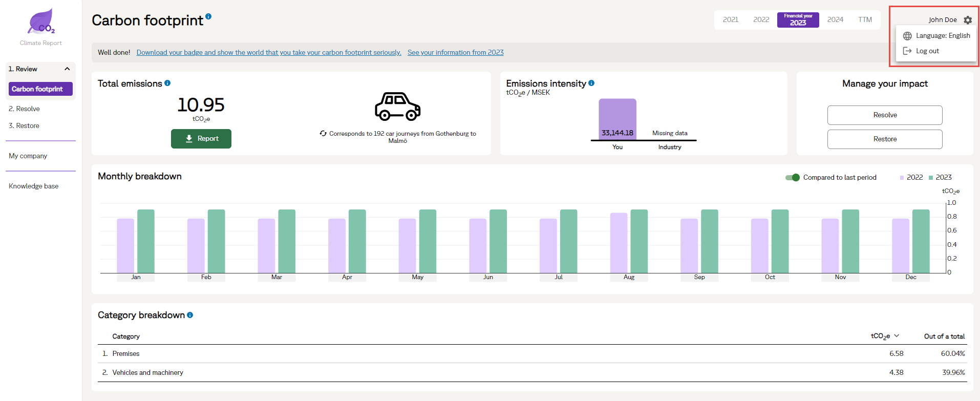The height and width of the screenshot is (401, 980).
Task: Select the Premises row in category table
Action: tap(126, 354)
